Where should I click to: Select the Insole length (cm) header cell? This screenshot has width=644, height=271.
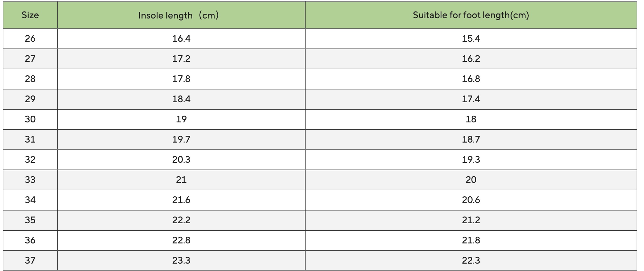(181, 15)
